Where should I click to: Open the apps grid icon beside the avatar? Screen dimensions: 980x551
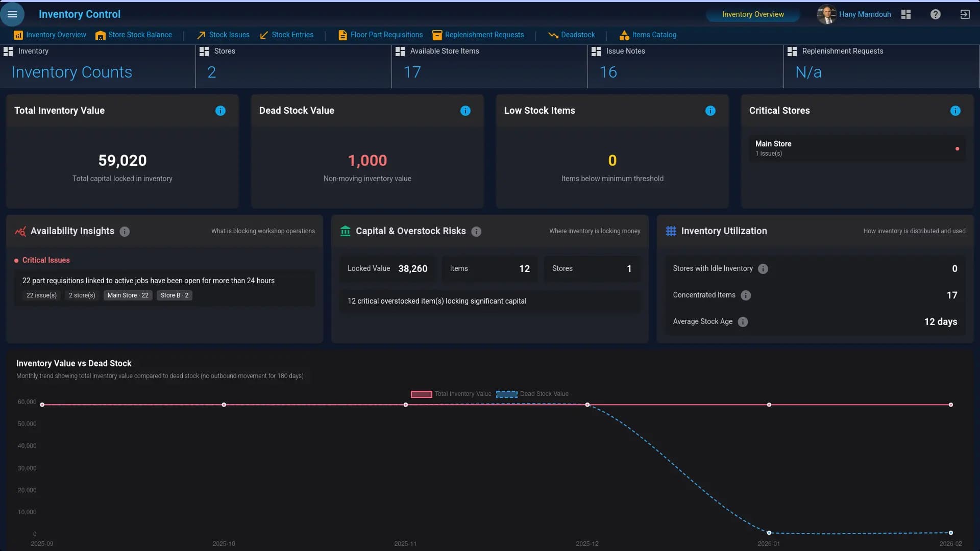pos(906,14)
